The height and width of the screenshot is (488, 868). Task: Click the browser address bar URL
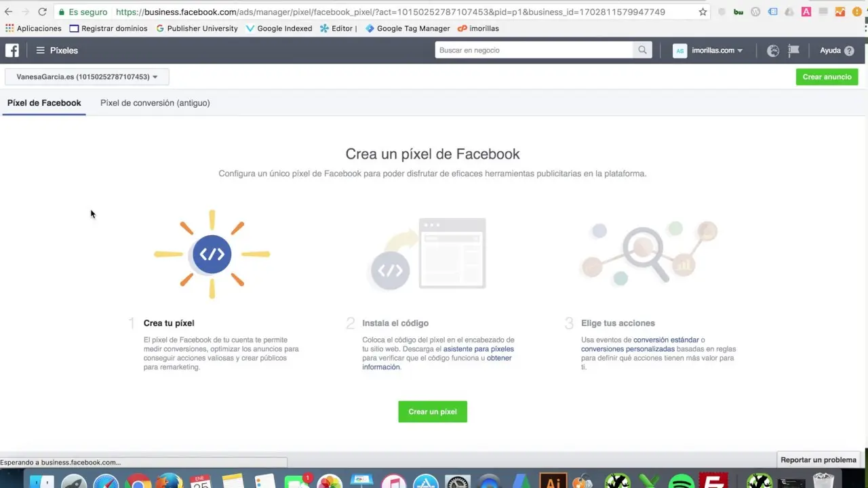(x=391, y=12)
